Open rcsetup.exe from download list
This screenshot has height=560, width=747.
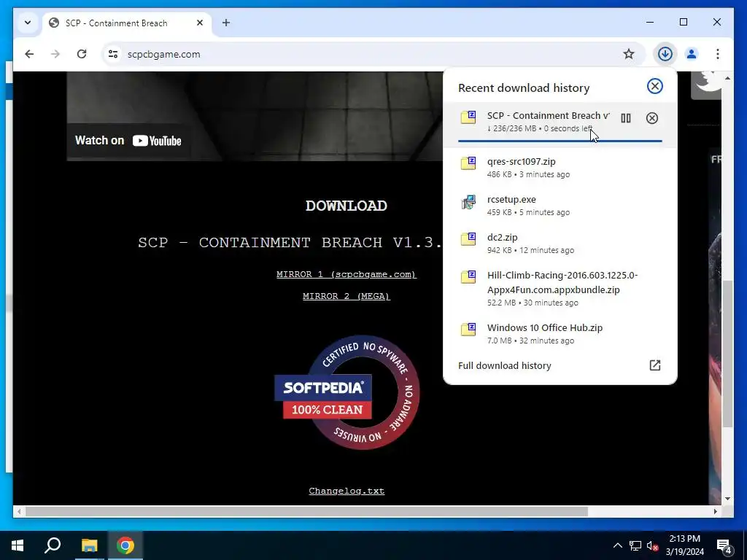(560, 205)
